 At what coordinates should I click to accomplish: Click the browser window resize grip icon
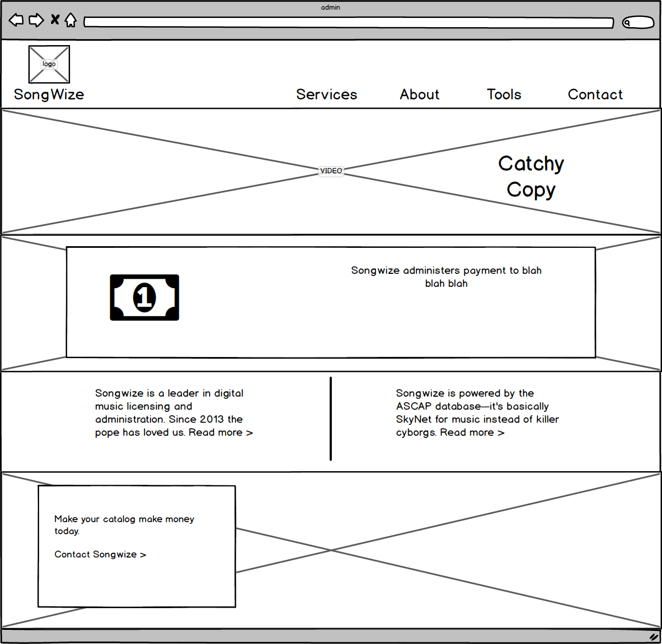tap(654, 636)
